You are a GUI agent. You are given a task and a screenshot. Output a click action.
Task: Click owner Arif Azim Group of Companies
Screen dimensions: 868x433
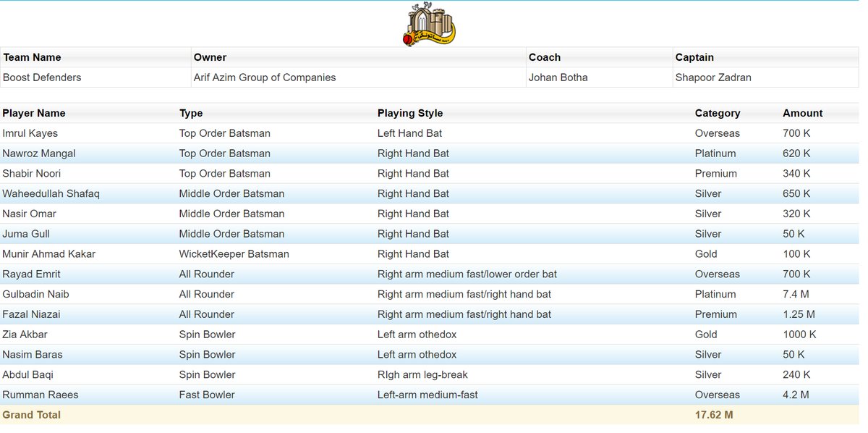[265, 77]
